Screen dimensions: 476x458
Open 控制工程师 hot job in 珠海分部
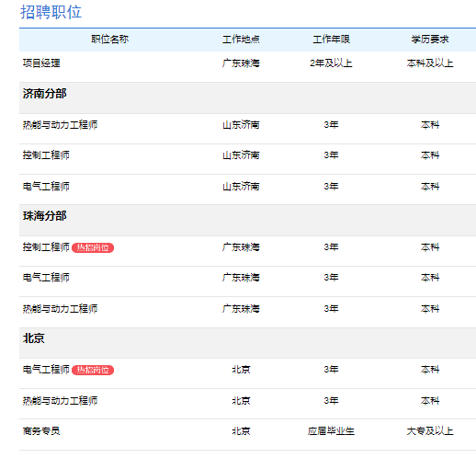point(46,247)
